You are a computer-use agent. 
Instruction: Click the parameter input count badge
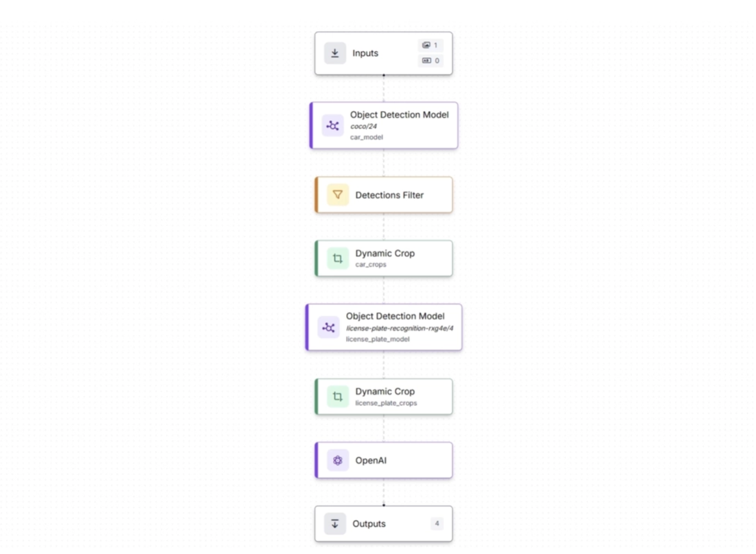(x=430, y=60)
